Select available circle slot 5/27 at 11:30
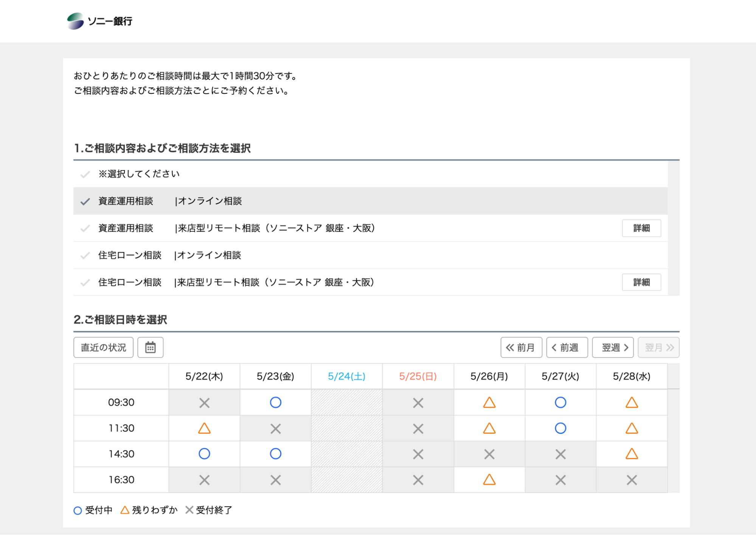Viewport: 756px width, 535px height. [560, 428]
